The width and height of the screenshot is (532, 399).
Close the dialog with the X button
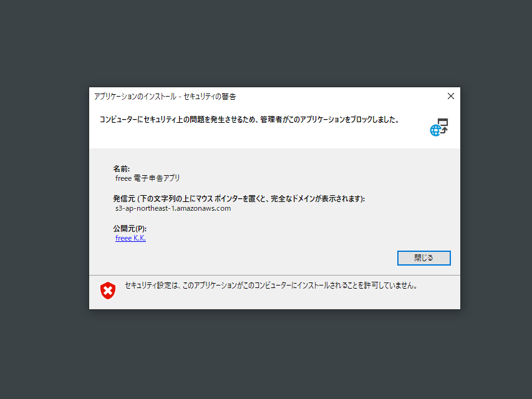[450, 97]
